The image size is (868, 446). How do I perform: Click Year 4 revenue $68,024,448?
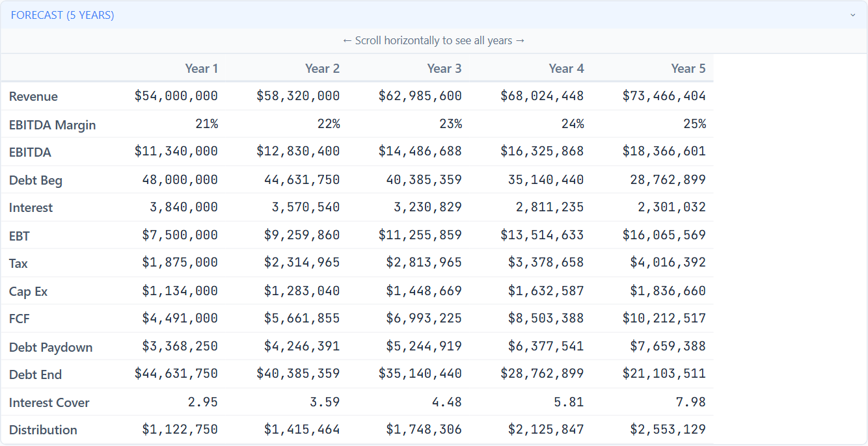542,96
